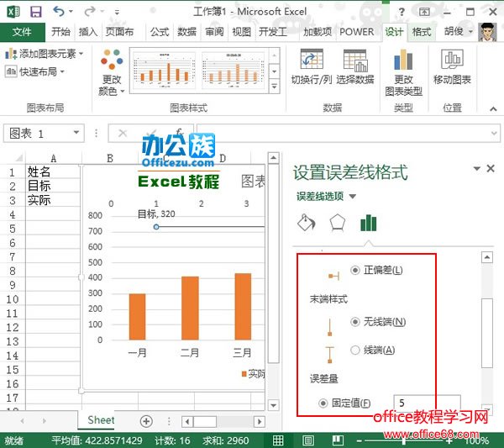
Task: Click the select-all corner of worksheet
Action: 18,157
